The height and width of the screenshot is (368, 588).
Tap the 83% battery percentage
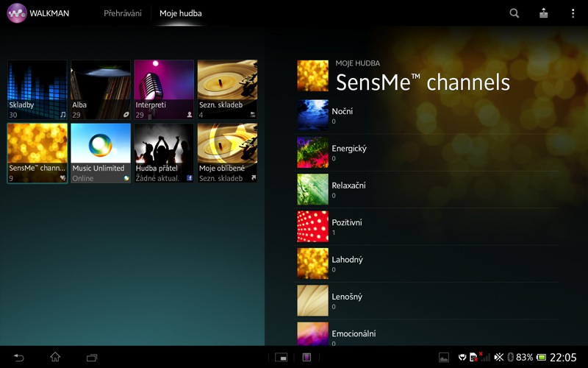click(x=524, y=357)
